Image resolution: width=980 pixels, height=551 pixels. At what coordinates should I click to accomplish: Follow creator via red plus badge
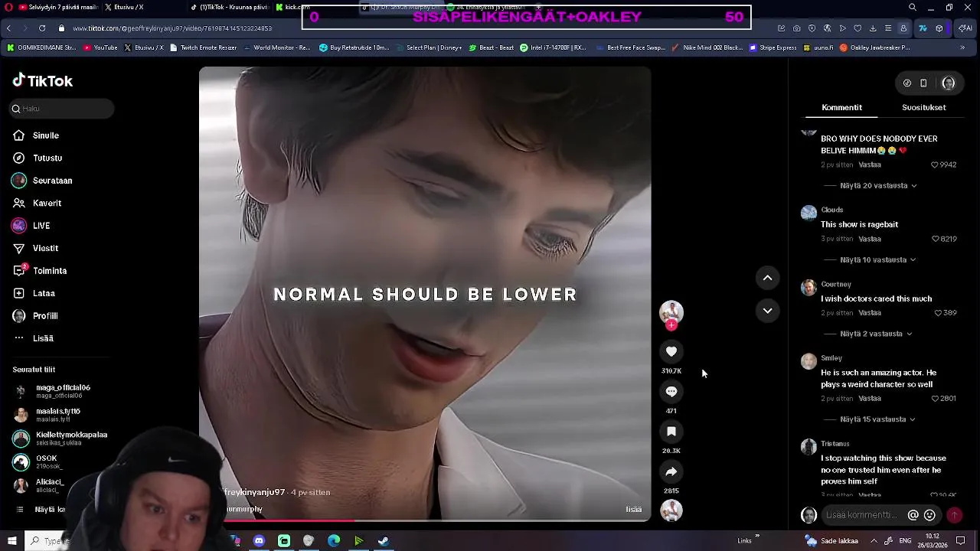coord(671,325)
